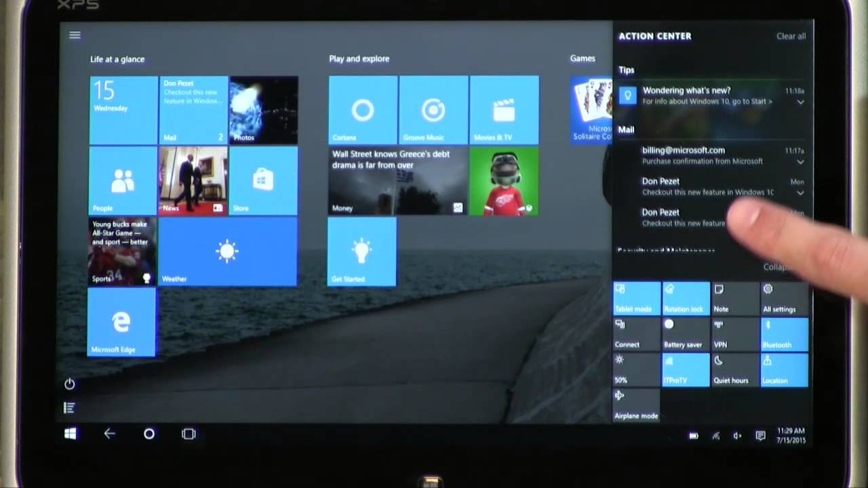Open the Get Started tile
The image size is (868, 488).
pos(362,251)
